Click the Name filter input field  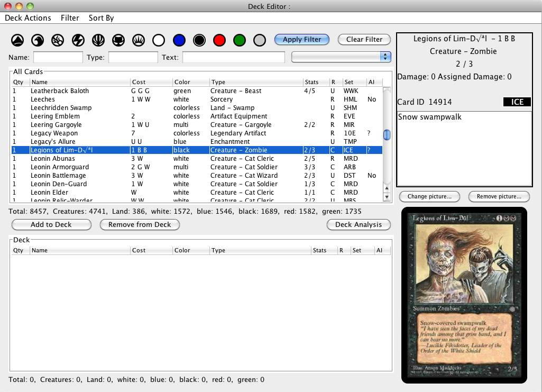pyautogui.click(x=58, y=57)
